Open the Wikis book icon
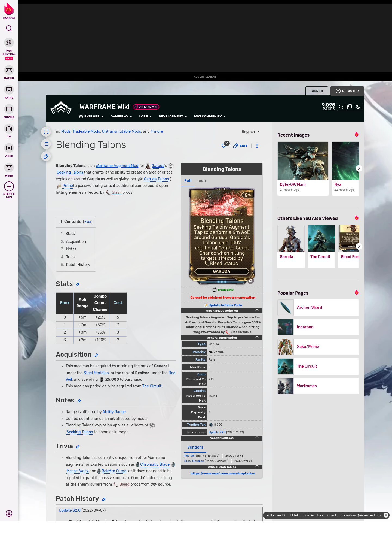This screenshot has width=392, height=545. [9, 167]
